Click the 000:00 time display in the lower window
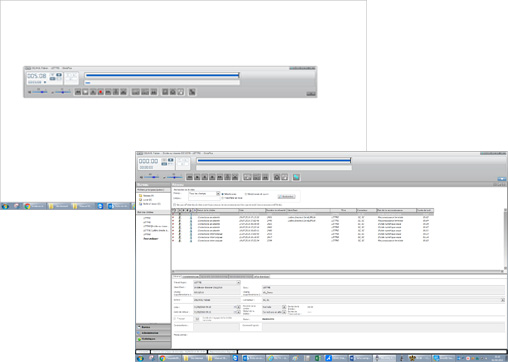This screenshot has width=508, height=362. (x=148, y=161)
